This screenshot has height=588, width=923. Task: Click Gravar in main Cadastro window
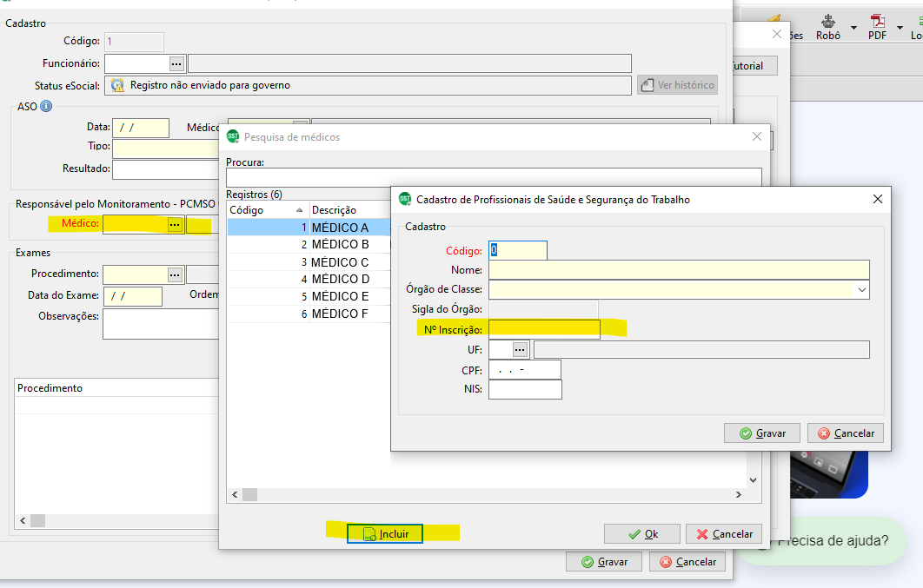point(604,562)
